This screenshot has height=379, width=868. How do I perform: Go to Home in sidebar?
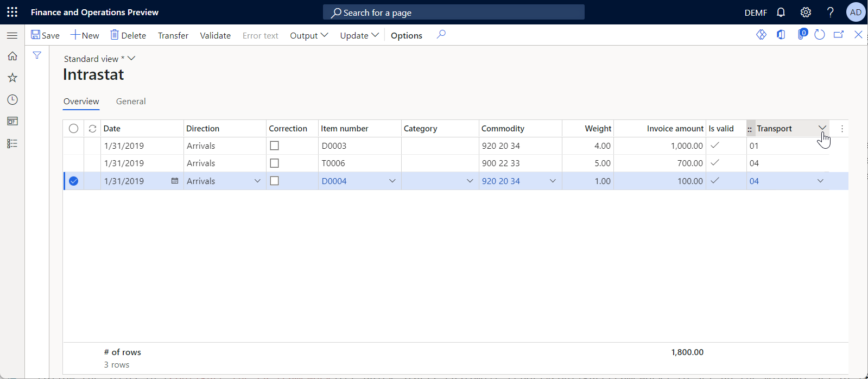coord(12,56)
